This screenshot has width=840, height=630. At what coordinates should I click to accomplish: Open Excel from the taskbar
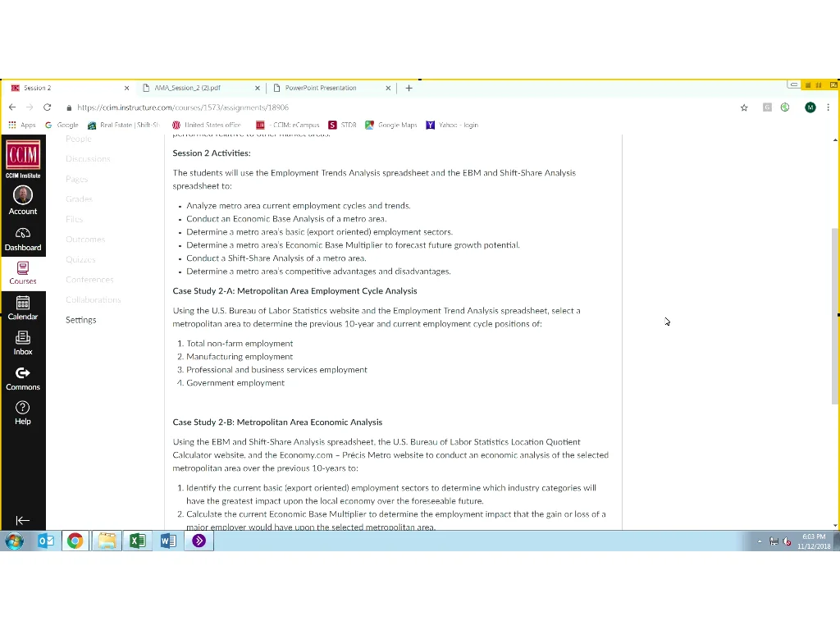[138, 541]
